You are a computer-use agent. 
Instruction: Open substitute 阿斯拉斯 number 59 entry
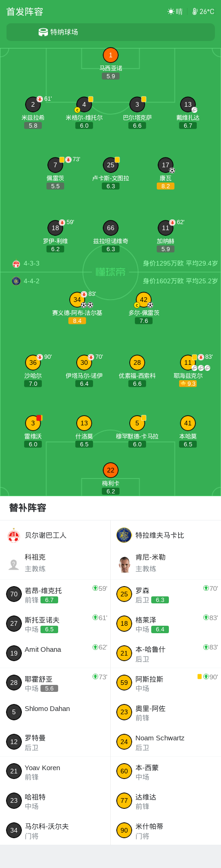coord(166,683)
